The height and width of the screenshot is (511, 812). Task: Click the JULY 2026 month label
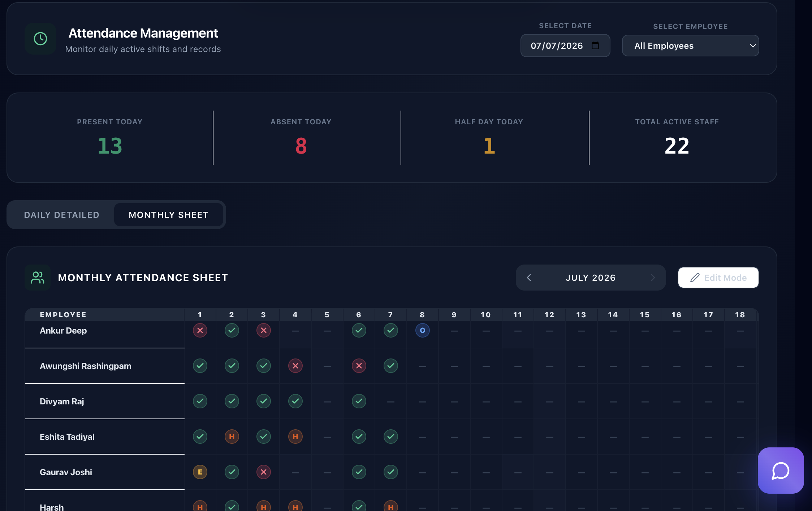(x=591, y=278)
